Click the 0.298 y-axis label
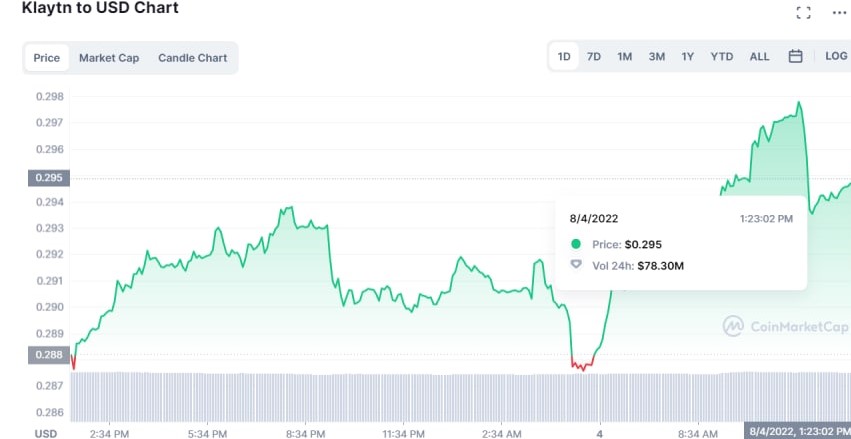The width and height of the screenshot is (851, 439). click(49, 97)
